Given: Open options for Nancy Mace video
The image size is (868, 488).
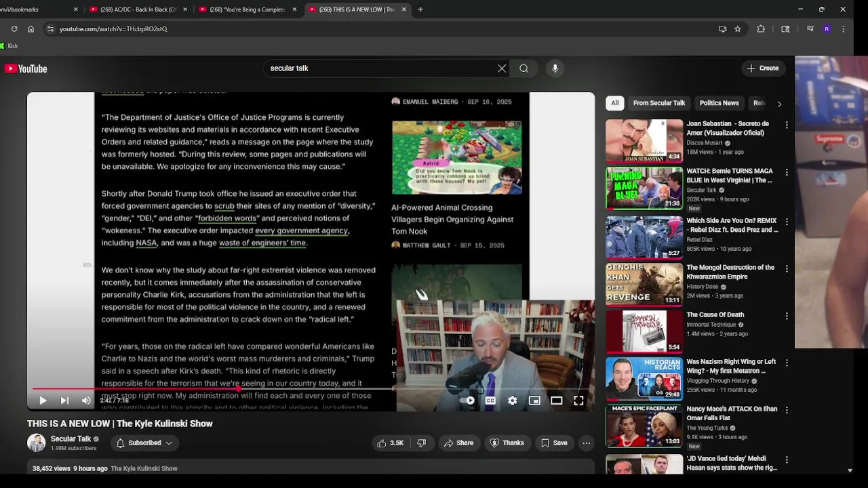Looking at the screenshot, I should [787, 411].
